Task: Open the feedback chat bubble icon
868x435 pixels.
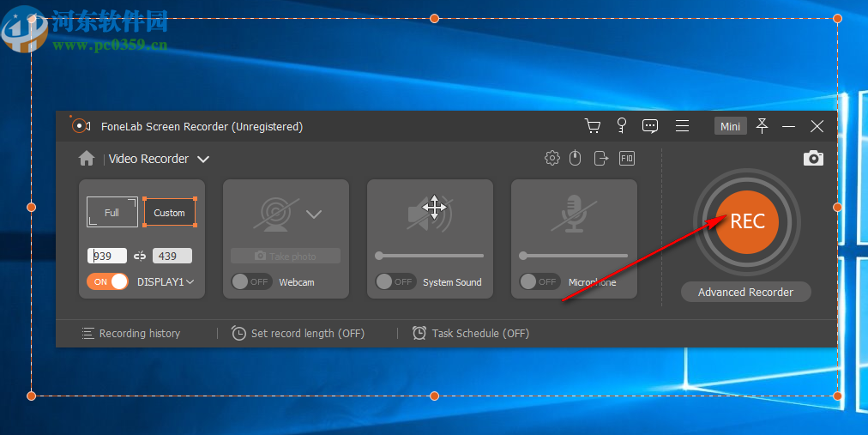Action: coord(650,126)
